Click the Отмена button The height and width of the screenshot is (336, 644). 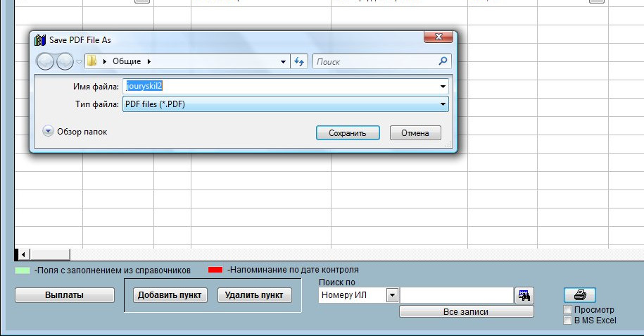click(x=415, y=133)
